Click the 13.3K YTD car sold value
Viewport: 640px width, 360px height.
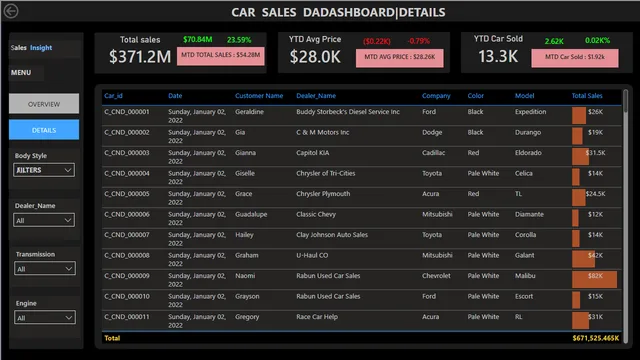(x=498, y=56)
